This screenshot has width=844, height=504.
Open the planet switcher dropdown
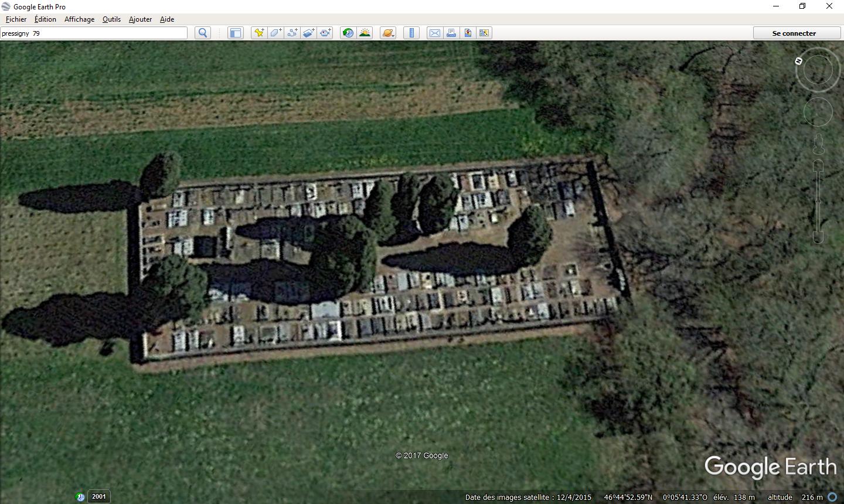tap(388, 33)
